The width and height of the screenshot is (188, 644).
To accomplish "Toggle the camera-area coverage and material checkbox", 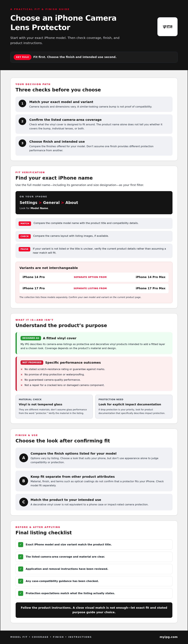I will pyautogui.click(x=21, y=556).
